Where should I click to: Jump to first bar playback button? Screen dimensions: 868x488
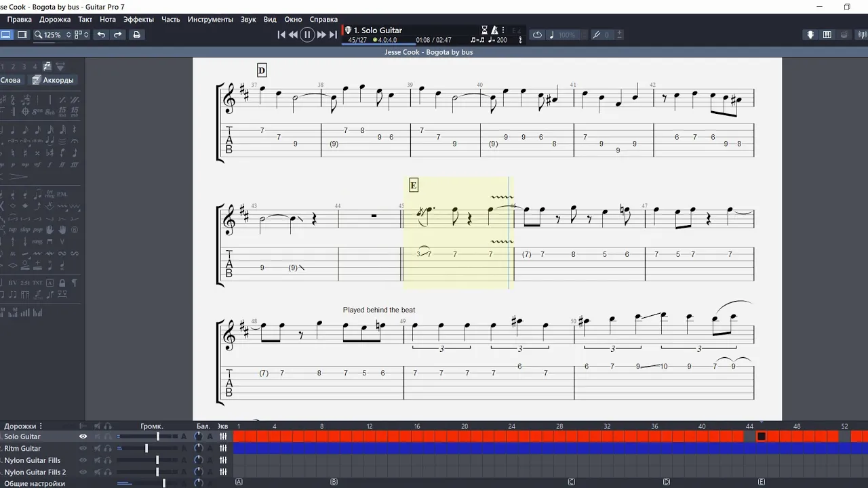coord(281,35)
